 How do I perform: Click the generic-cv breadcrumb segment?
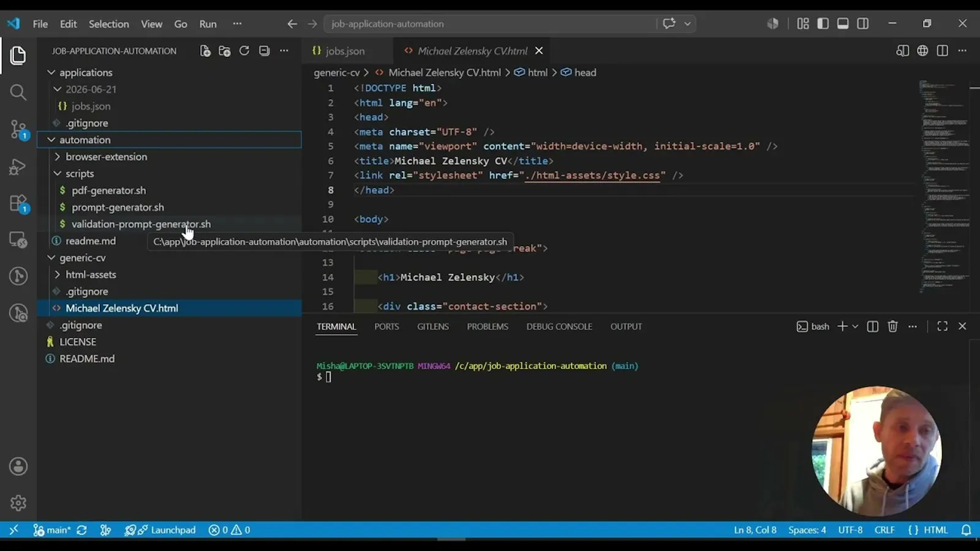(x=337, y=72)
